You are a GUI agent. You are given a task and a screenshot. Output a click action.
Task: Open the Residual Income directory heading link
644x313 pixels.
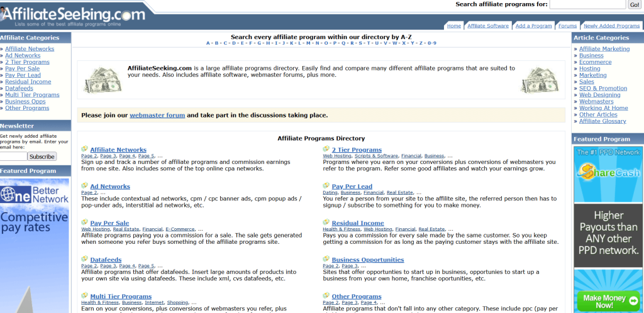[358, 223]
